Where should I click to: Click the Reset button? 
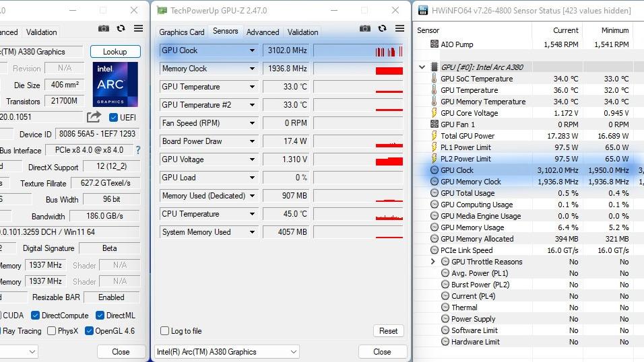(x=388, y=331)
